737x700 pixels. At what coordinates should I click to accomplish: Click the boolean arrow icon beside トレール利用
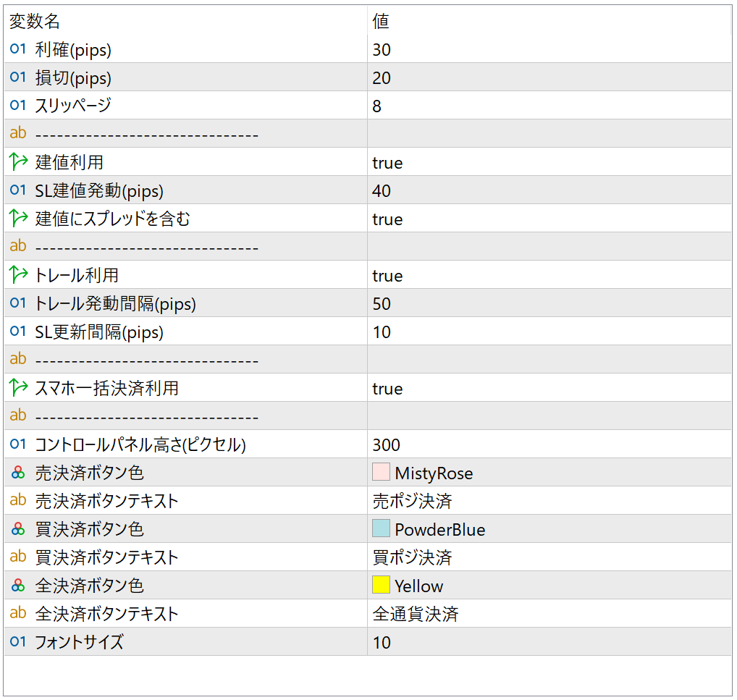tap(18, 275)
